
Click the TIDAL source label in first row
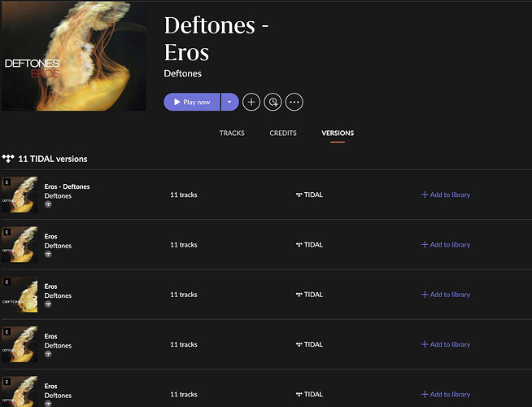coord(309,195)
